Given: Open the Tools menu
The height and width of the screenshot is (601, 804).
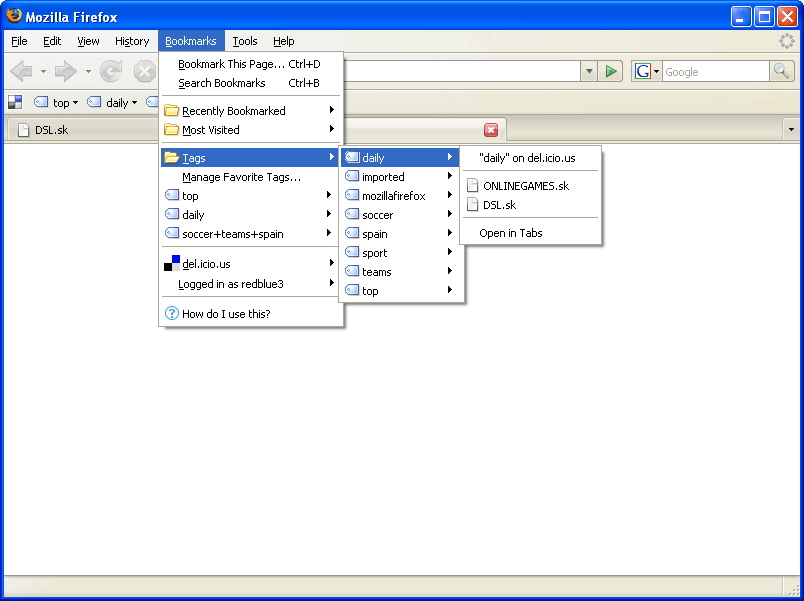Looking at the screenshot, I should click(245, 41).
